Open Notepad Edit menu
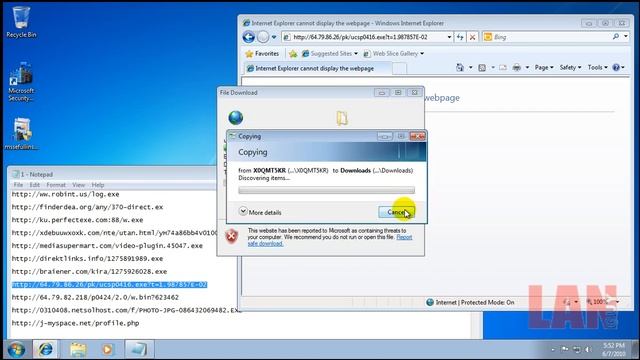 coord(35,185)
